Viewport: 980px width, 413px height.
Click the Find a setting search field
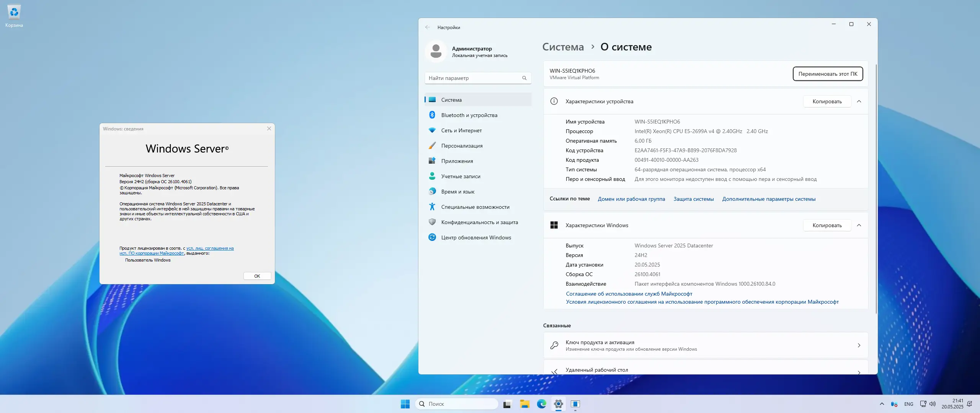474,78
